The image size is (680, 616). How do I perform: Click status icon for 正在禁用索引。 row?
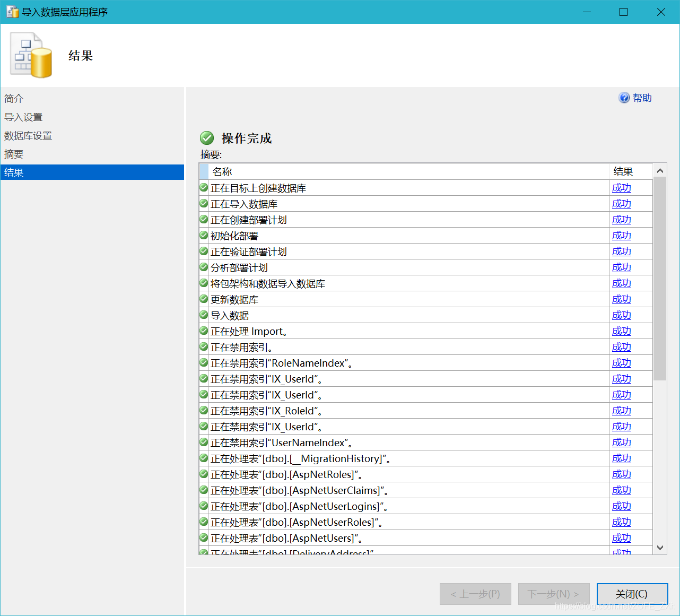tap(204, 346)
